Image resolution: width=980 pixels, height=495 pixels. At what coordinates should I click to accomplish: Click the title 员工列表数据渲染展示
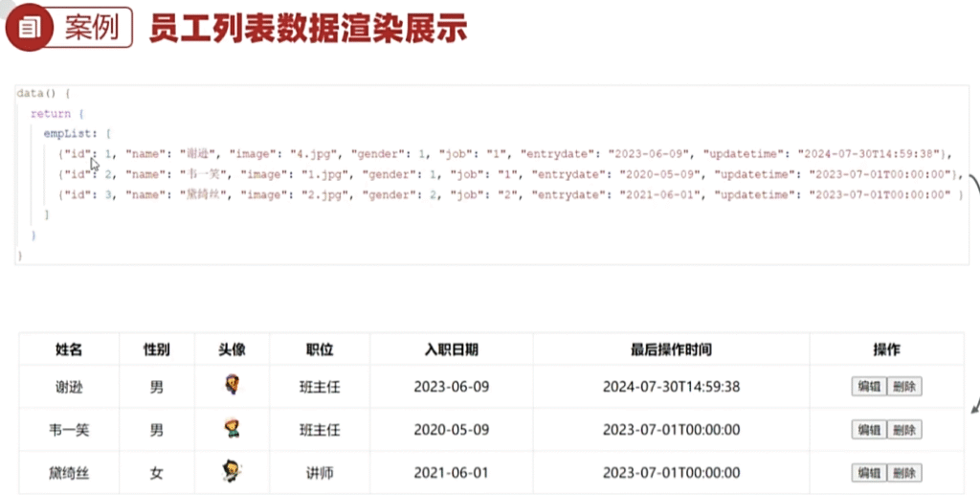point(307,29)
